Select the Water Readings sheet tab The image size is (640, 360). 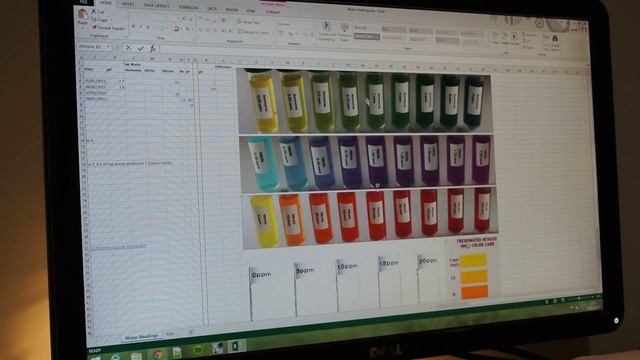142,337
